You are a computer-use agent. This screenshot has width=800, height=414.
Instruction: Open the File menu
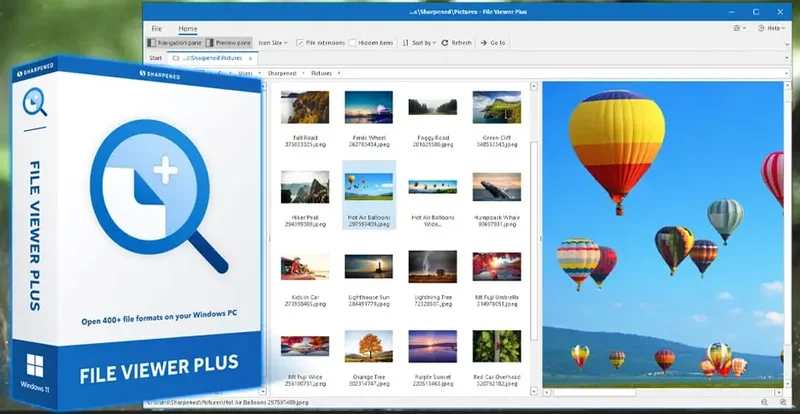point(157,29)
